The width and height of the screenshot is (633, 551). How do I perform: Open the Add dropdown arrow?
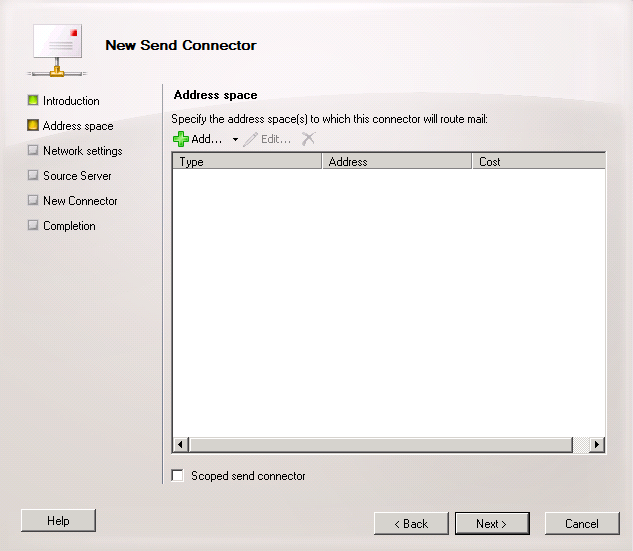pyautogui.click(x=235, y=140)
